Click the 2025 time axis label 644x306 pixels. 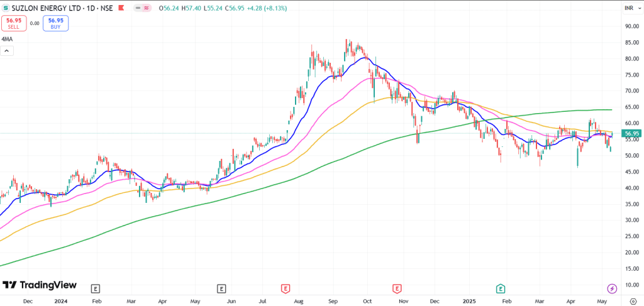pyautogui.click(x=468, y=301)
